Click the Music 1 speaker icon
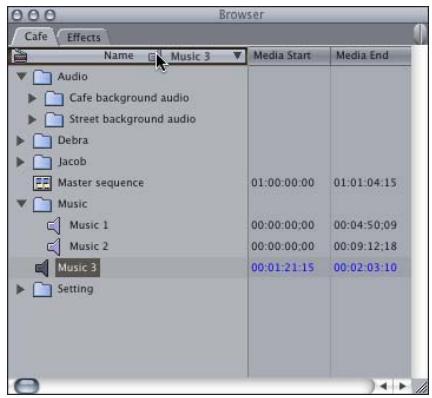The width and height of the screenshot is (432, 398). pos(54,226)
